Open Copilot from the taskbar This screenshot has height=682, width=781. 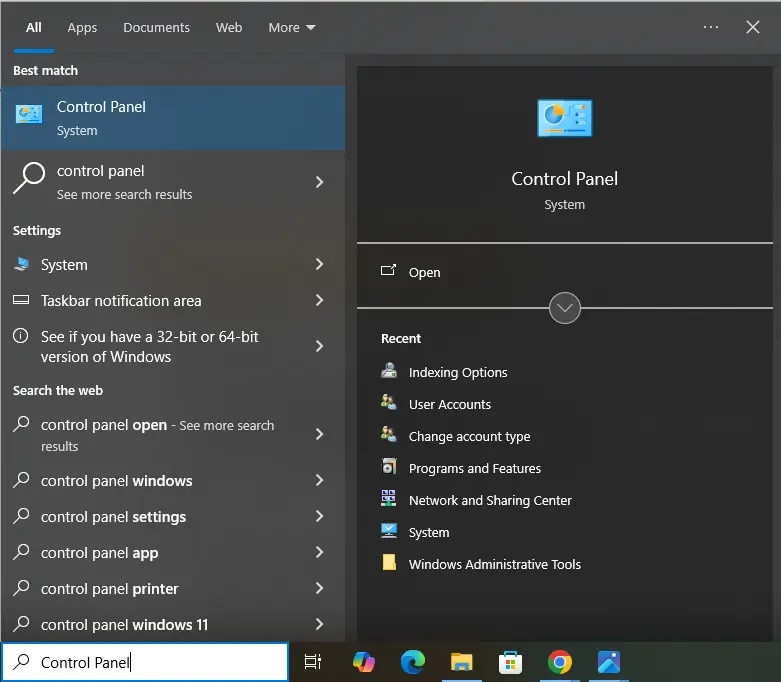[363, 661]
